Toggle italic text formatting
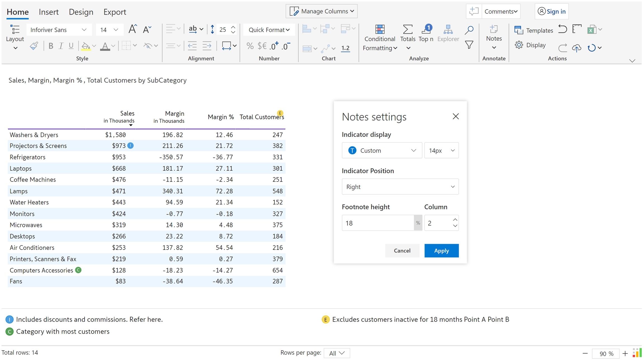This screenshot has height=361, width=644. click(x=61, y=46)
